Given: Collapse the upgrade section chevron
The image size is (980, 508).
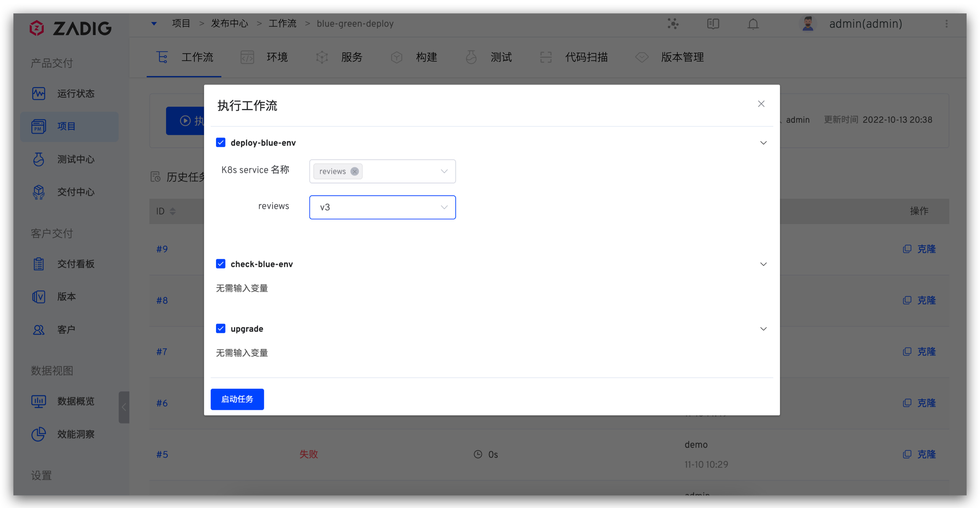Looking at the screenshot, I should (763, 329).
